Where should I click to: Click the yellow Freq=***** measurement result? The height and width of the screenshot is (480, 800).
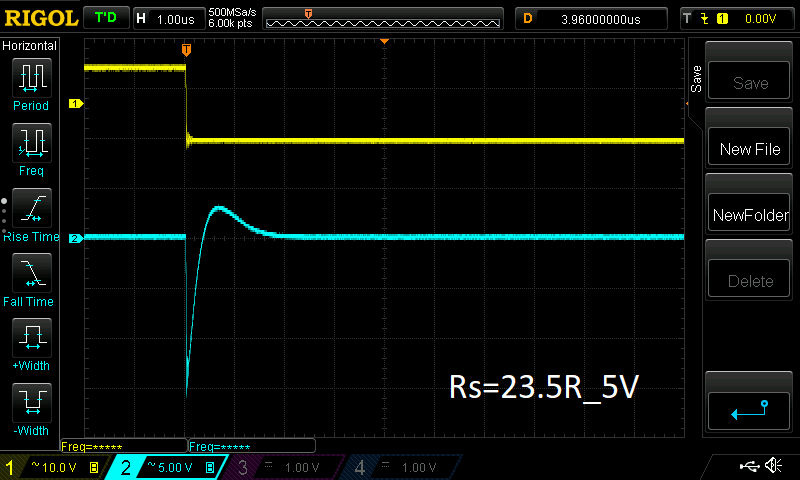tap(92, 447)
